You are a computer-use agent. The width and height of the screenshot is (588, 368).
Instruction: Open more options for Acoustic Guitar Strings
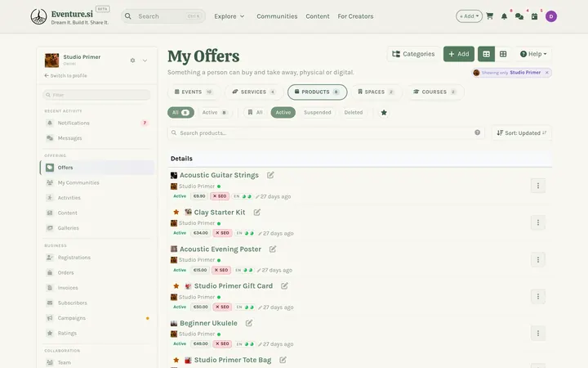pos(537,186)
